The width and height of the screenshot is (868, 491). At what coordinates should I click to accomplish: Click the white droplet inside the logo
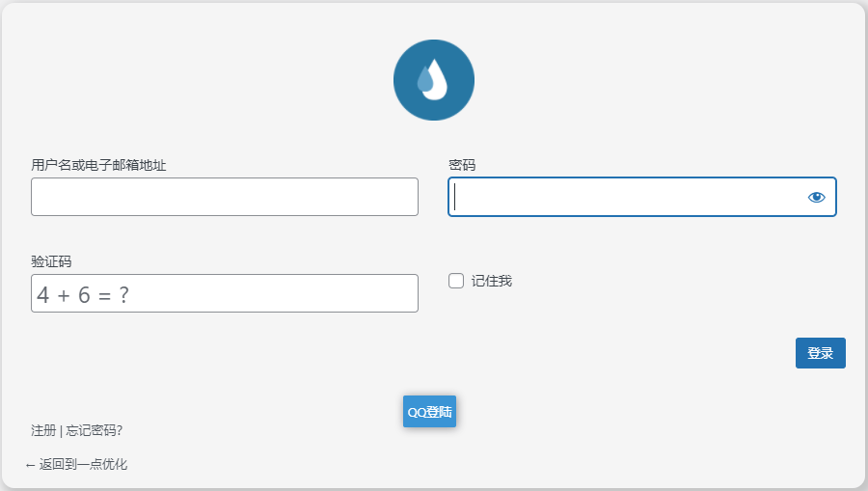[436, 79]
